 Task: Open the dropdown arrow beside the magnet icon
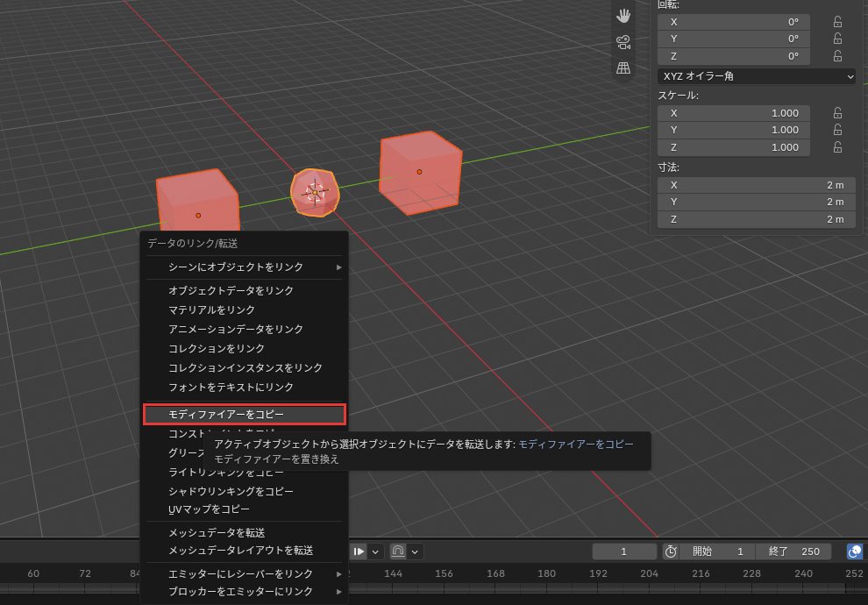[415, 552]
